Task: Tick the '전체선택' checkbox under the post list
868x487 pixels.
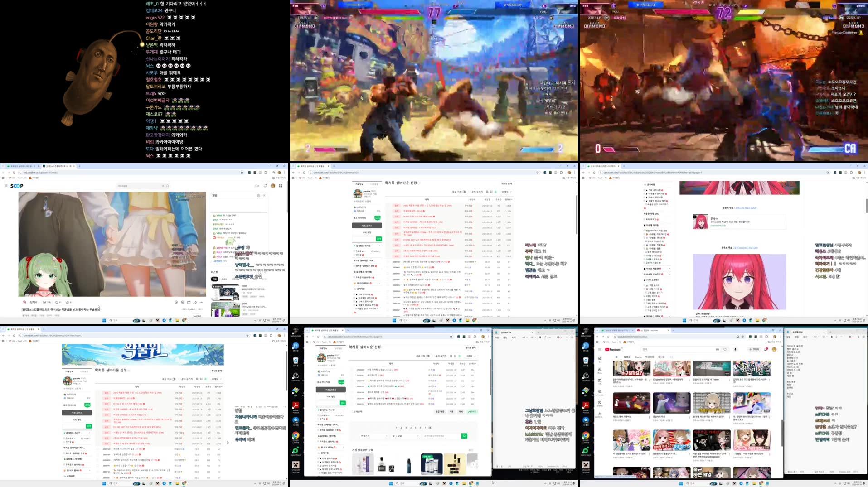Action: coord(352,411)
